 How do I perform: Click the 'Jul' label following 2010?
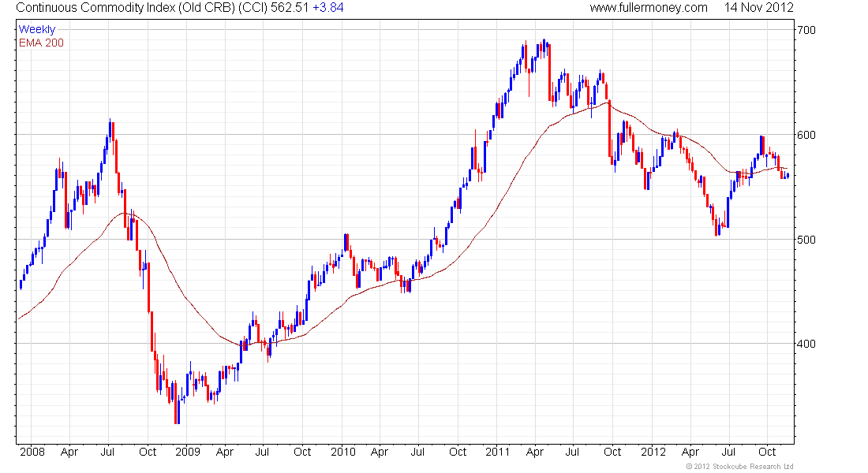[x=417, y=452]
